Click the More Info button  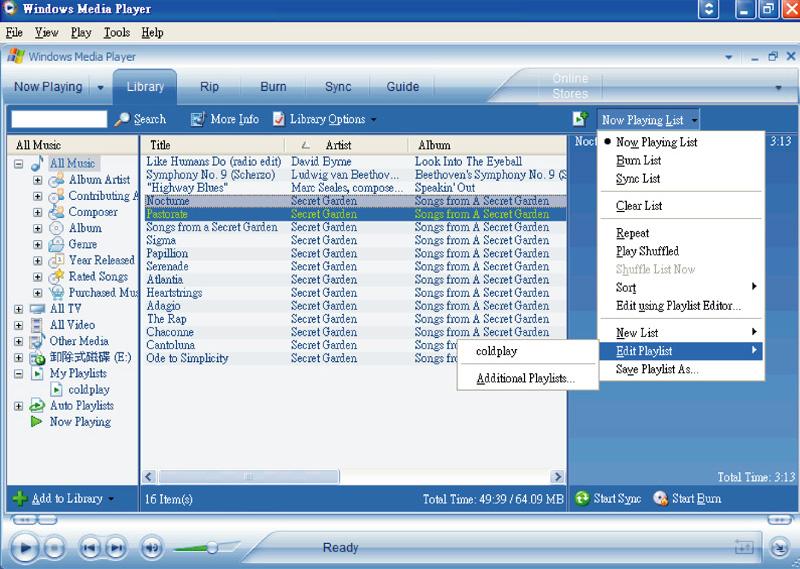224,119
